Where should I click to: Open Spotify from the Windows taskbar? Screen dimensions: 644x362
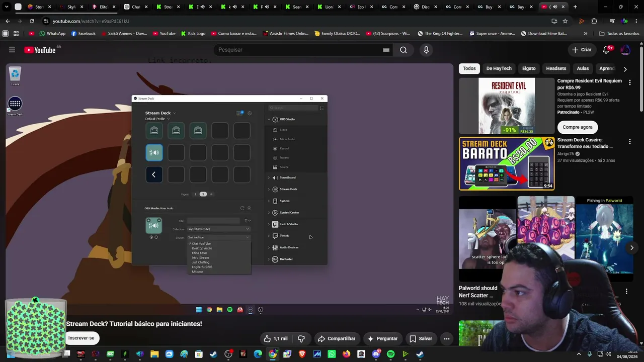pyautogui.click(x=391, y=354)
